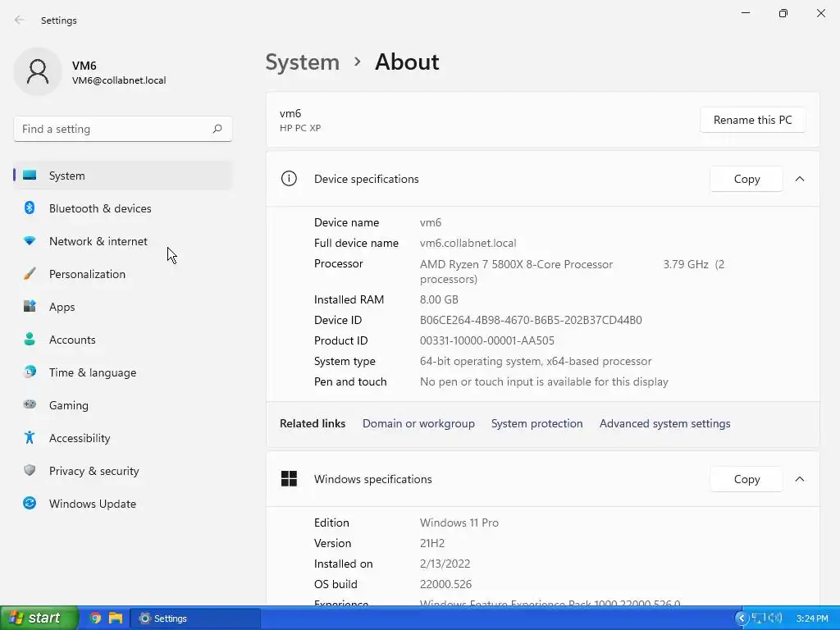This screenshot has height=630, width=840.
Task: Click the Personalization paintbrush icon
Action: pos(30,274)
